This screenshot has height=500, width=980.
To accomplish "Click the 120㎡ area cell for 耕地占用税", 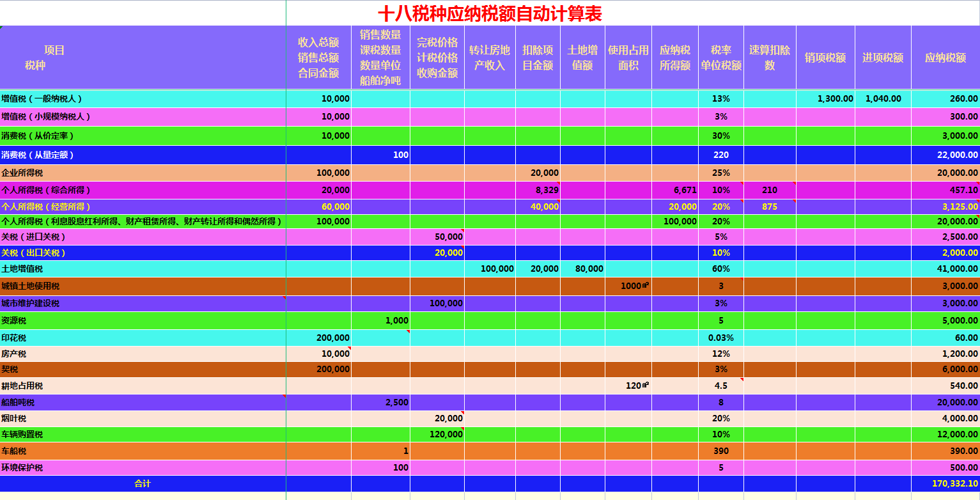I will (x=630, y=385).
